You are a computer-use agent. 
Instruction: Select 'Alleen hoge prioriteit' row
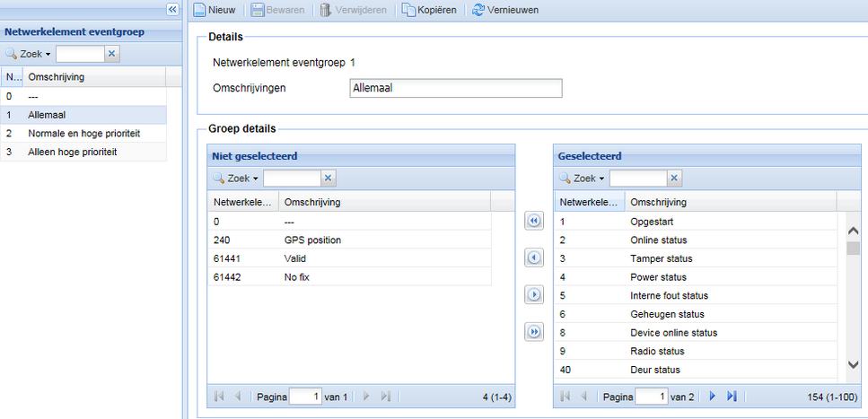point(83,152)
